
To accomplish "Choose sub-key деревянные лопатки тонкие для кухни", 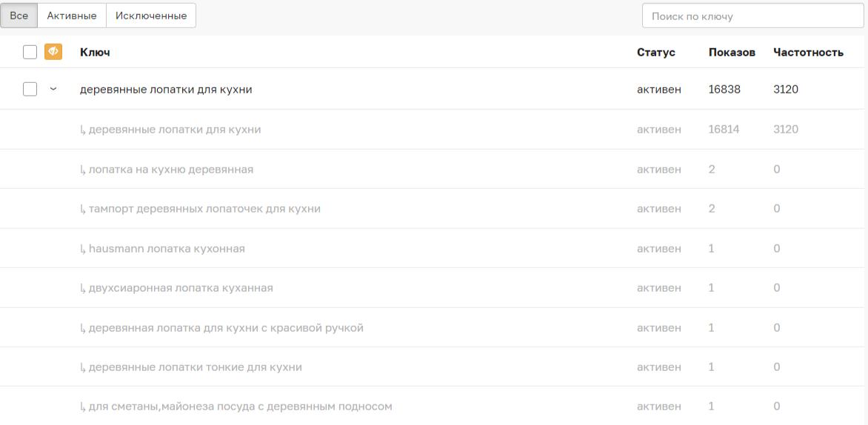I will pyautogui.click(x=195, y=367).
